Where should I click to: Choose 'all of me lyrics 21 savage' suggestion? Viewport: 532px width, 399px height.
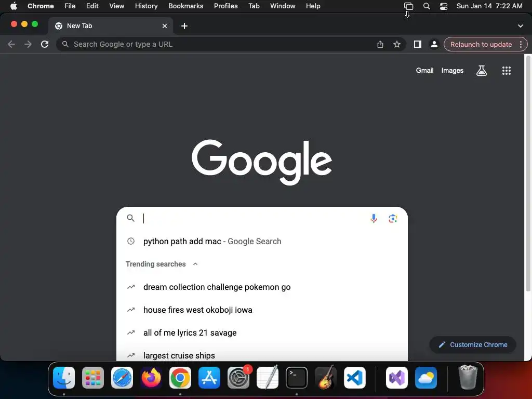(x=262, y=333)
